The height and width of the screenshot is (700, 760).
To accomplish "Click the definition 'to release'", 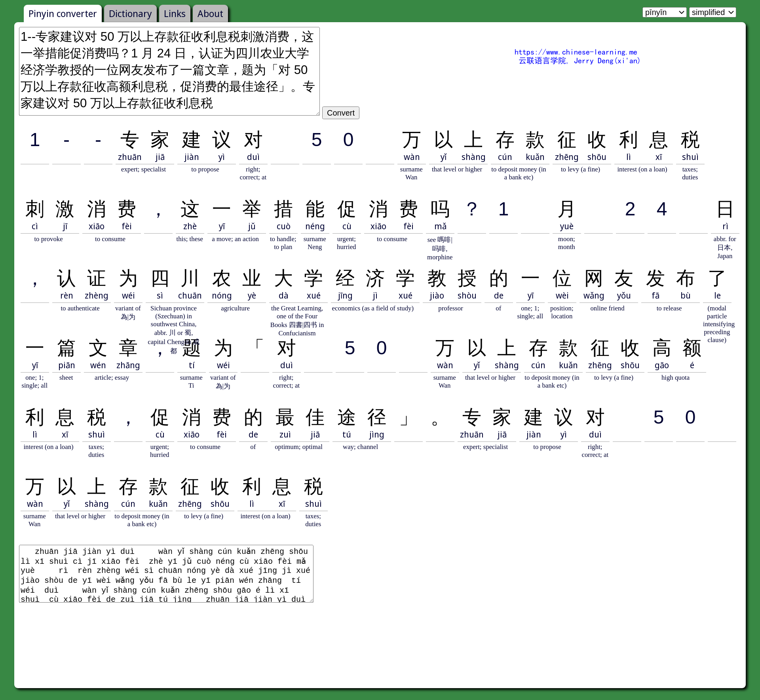I will [x=669, y=308].
